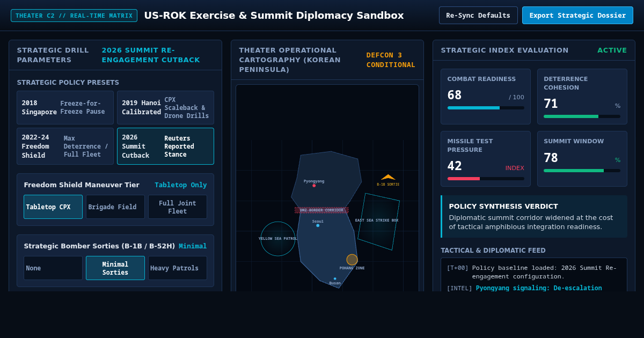This screenshot has width=644, height=338.
Task: Apply the 2022-24 Freedom Shield preset
Action: pos(65,146)
